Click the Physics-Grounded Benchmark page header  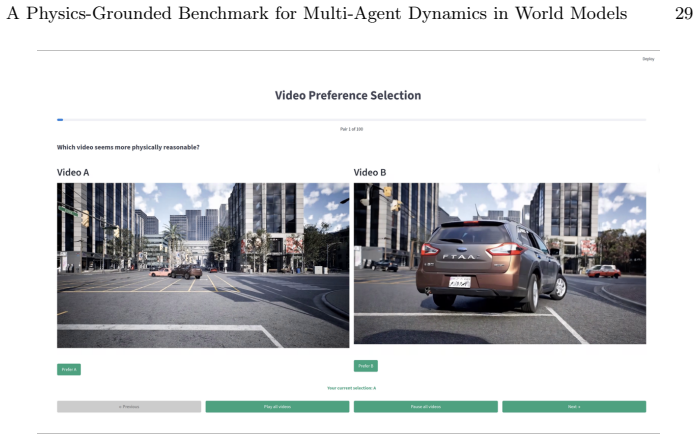coord(317,13)
